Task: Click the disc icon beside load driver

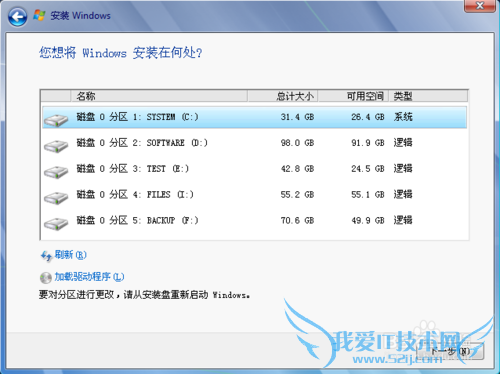Action: [x=46, y=277]
